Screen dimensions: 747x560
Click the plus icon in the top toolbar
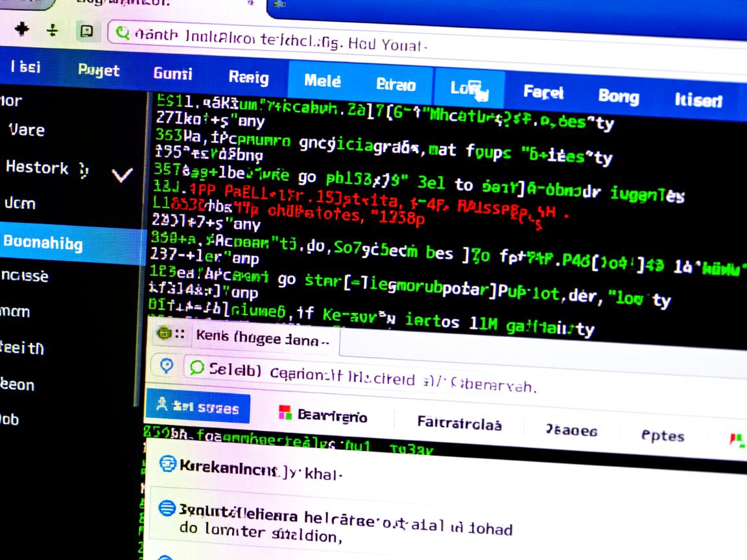click(23, 29)
